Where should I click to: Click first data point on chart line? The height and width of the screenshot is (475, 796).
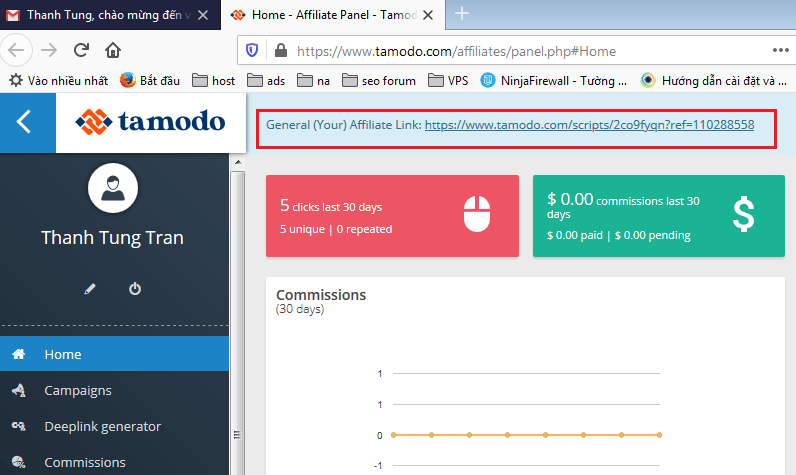point(393,435)
